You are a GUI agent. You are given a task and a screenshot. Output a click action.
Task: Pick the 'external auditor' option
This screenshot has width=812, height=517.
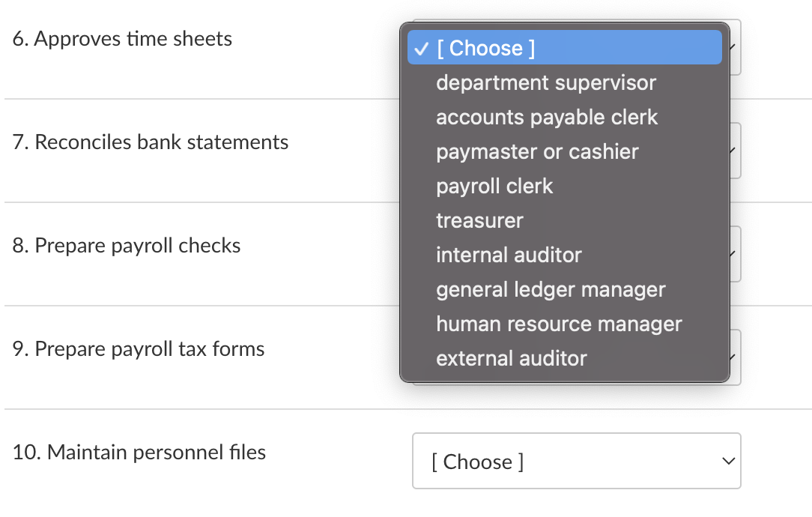[512, 358]
